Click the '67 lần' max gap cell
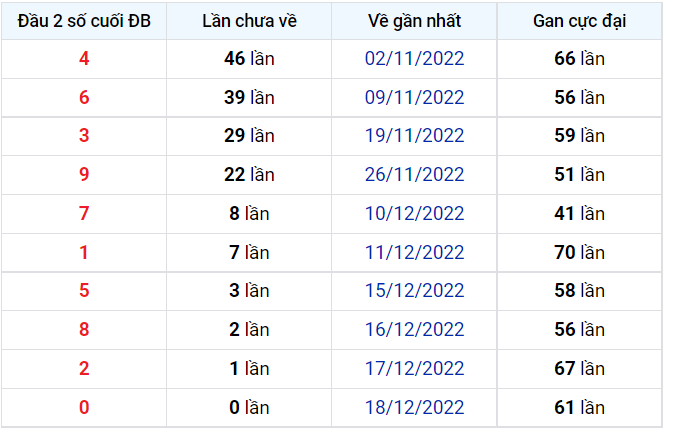The height and width of the screenshot is (429, 674). tap(579, 369)
